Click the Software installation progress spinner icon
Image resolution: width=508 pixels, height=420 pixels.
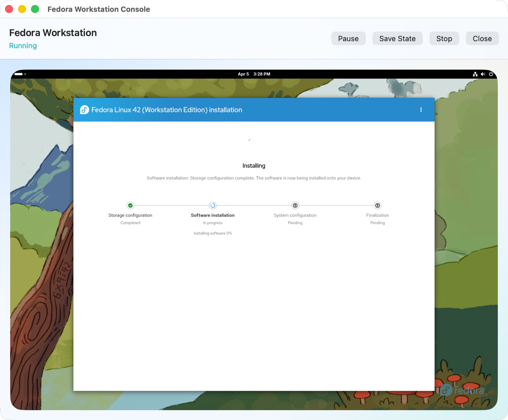coord(213,205)
